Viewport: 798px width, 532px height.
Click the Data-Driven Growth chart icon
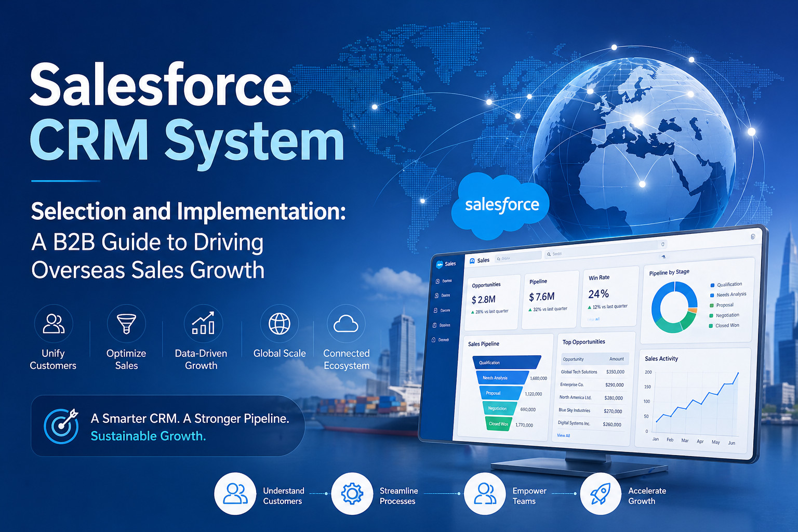coord(203,324)
